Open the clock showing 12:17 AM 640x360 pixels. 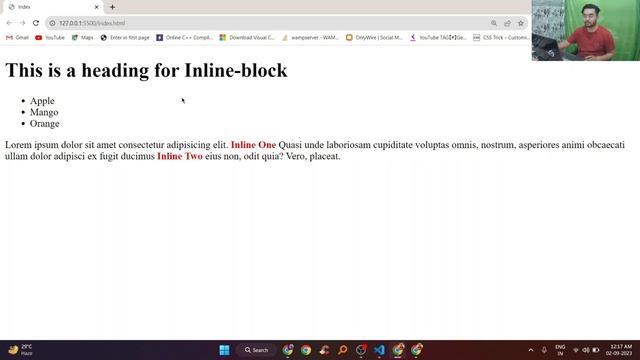click(619, 350)
